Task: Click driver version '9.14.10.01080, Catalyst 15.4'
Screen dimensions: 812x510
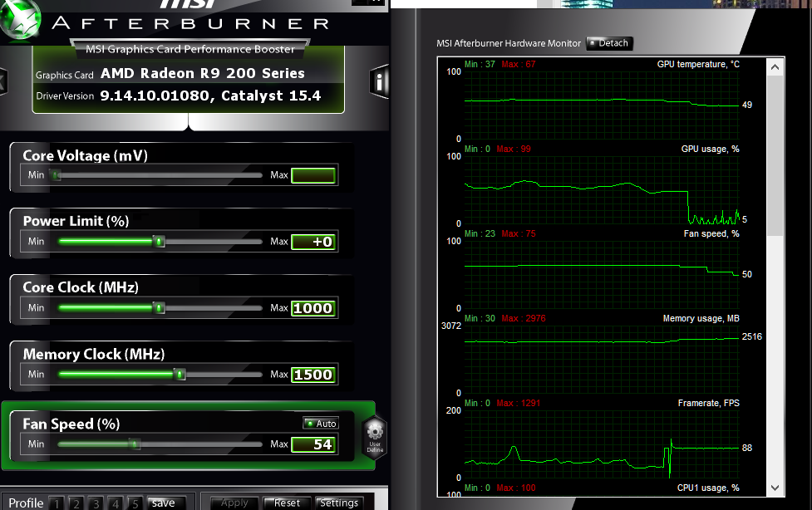Action: click(210, 96)
